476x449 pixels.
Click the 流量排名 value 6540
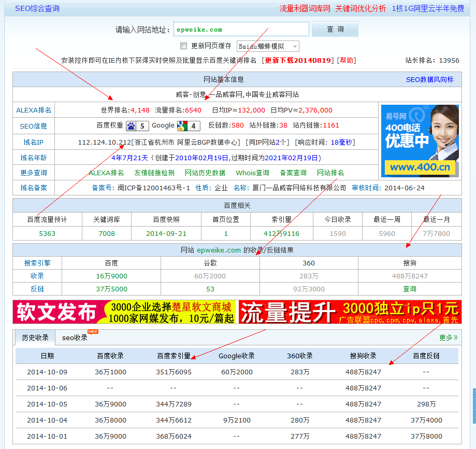pos(193,110)
